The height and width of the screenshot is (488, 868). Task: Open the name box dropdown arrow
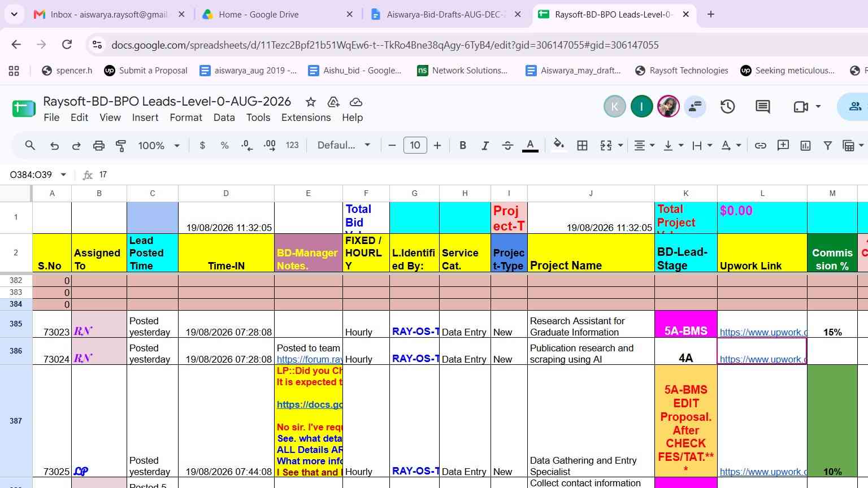63,175
